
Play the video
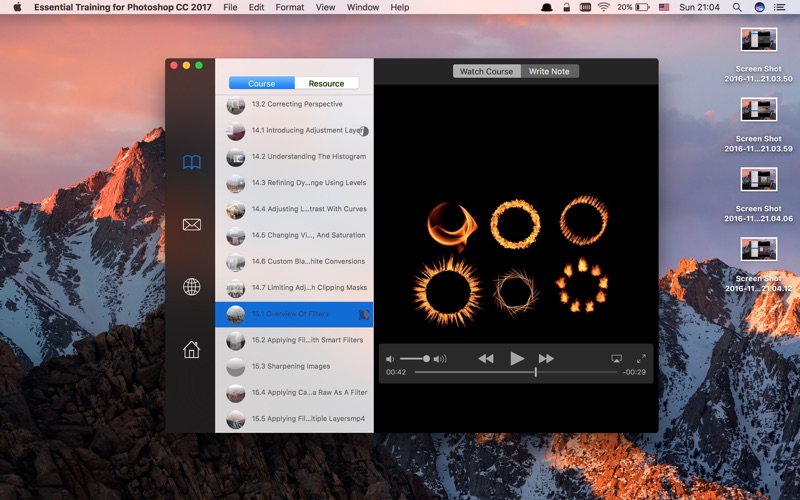(x=517, y=359)
